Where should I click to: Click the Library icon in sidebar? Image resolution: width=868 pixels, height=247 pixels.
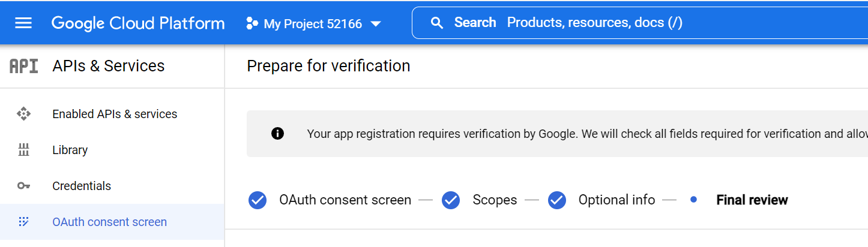23,150
